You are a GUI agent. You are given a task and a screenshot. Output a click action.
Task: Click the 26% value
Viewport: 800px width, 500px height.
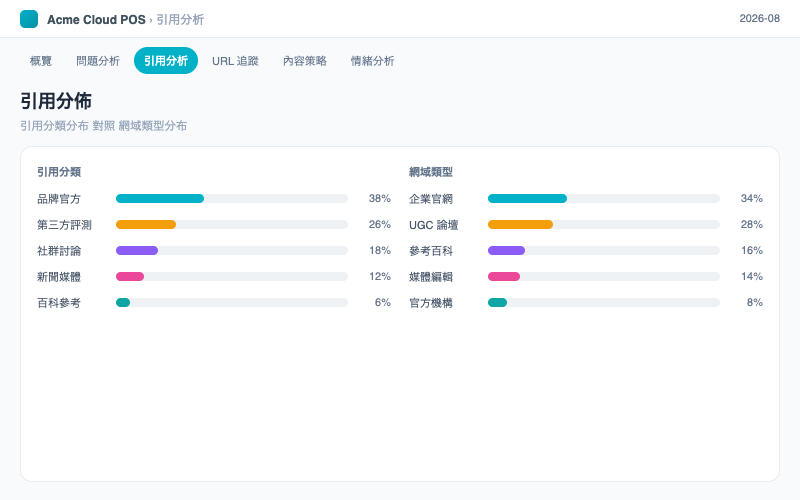point(380,224)
